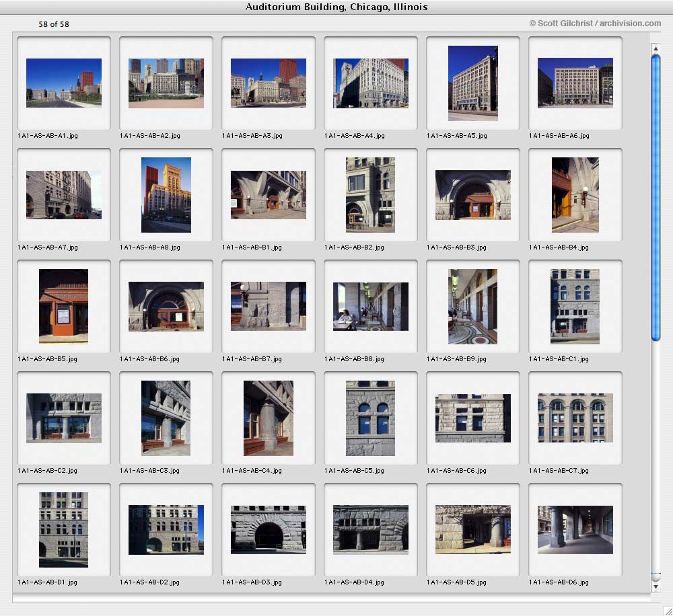
Task: Click thumbnail 1A1-AS-AB-A6.jpg
Action: 575,83
